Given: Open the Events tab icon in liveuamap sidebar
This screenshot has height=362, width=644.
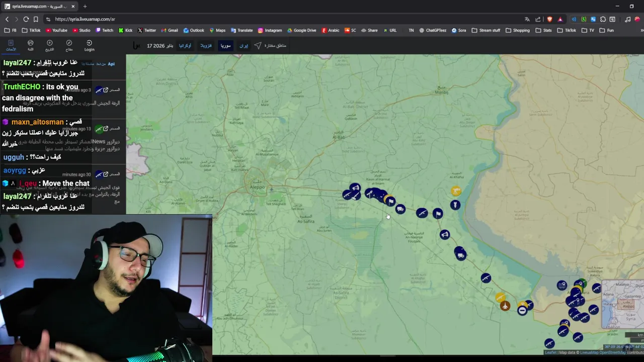Looking at the screenshot, I should tap(11, 45).
